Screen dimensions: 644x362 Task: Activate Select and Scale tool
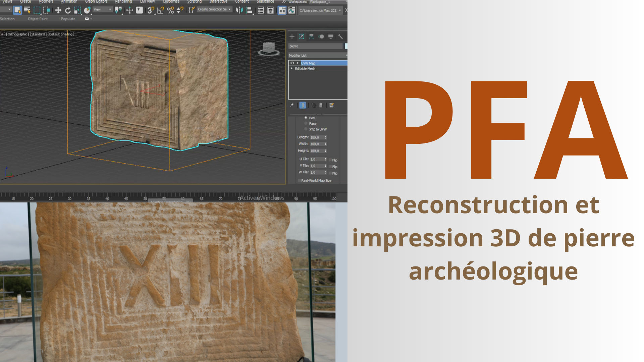[x=77, y=10]
